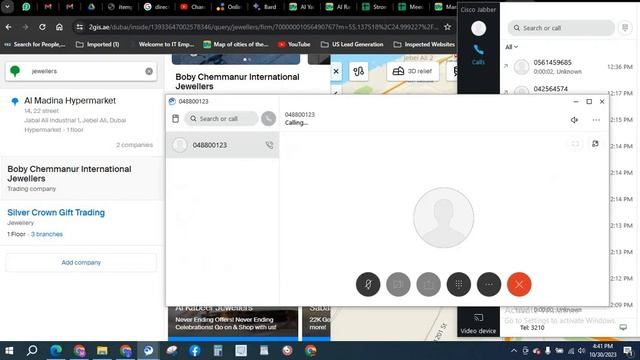640x360 pixels.
Task: Click grey call button next to call window search
Action: pyautogui.click(x=268, y=118)
